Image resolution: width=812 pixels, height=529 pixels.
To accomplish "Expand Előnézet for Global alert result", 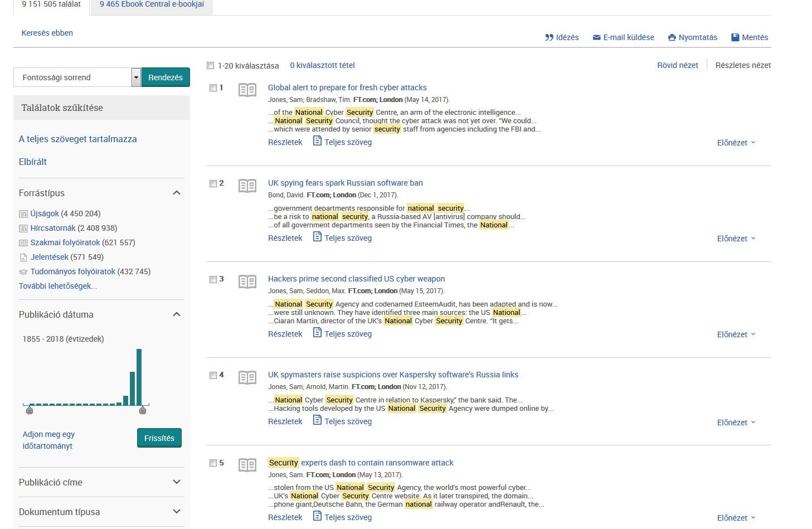I will 736,143.
